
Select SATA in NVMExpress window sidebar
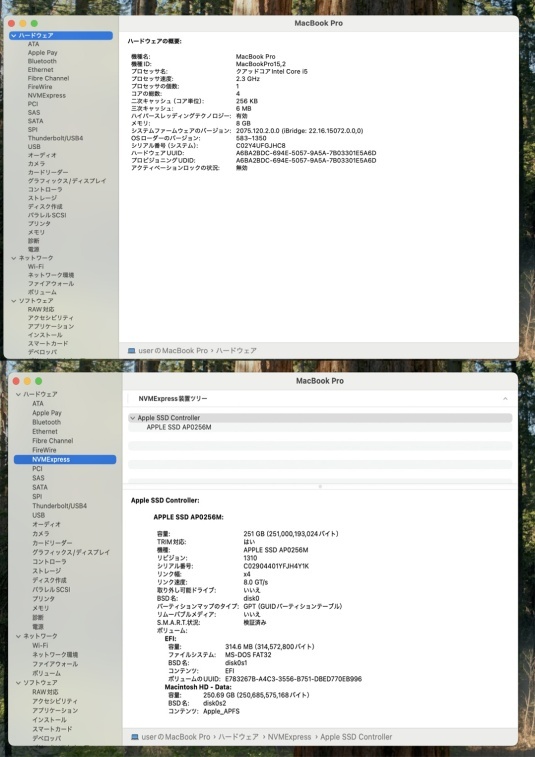click(40, 488)
